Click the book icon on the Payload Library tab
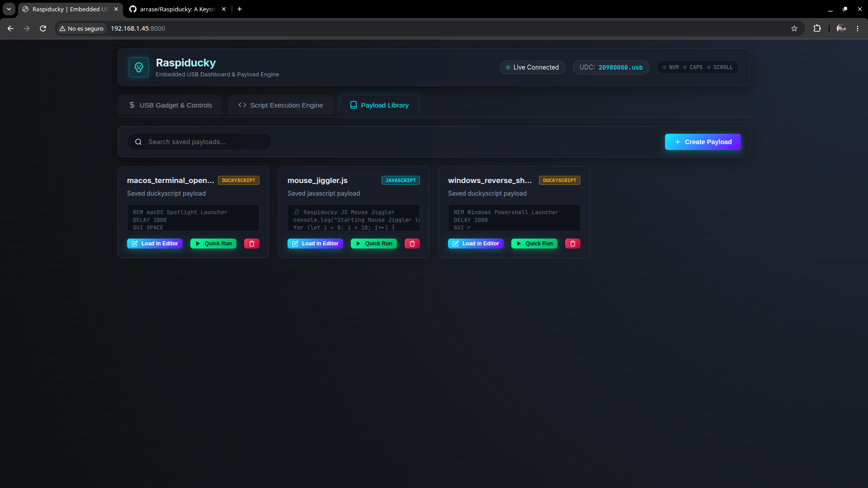Image resolution: width=868 pixels, height=488 pixels. (x=354, y=105)
